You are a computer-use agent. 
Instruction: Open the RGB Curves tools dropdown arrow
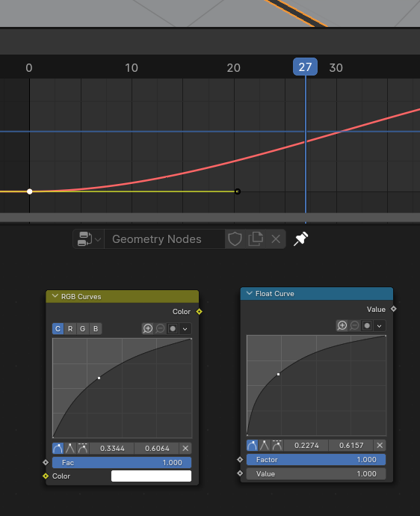[185, 328]
